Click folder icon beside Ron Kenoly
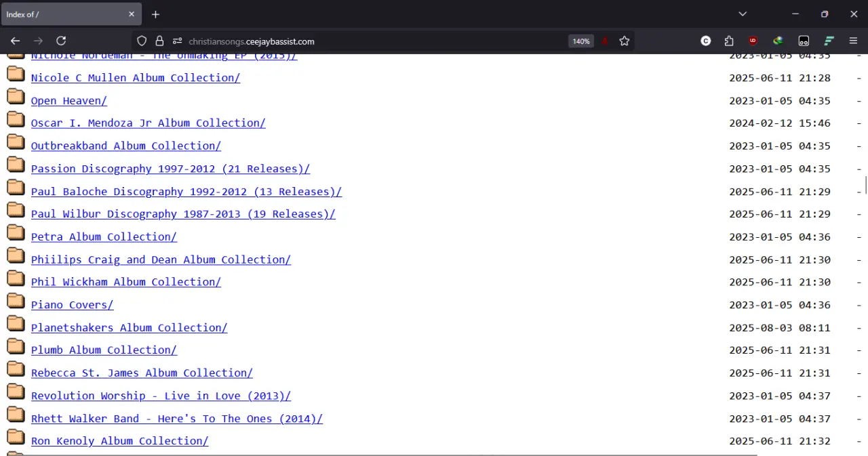This screenshot has width=868, height=456. click(x=16, y=438)
